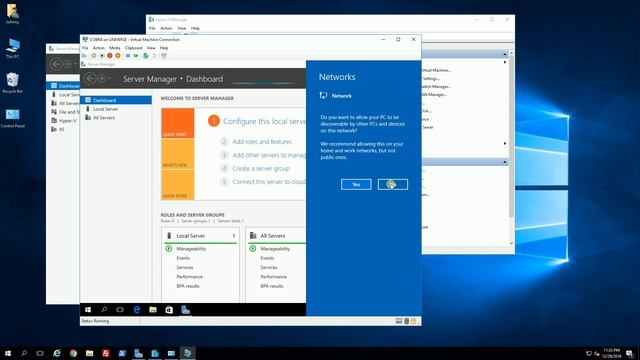Viewport: 640px width, 360px height.
Task: Select Local Server in front Server Manager sidebar
Action: point(116,109)
